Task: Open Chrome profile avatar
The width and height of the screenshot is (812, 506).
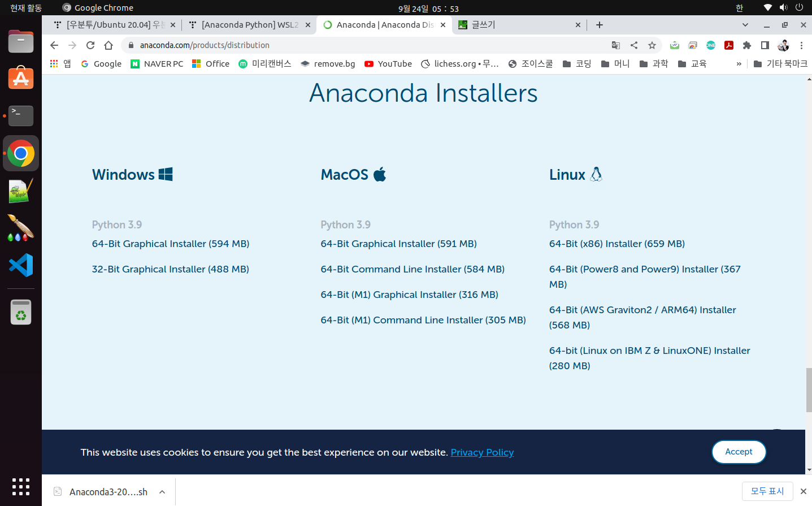Action: click(x=783, y=45)
